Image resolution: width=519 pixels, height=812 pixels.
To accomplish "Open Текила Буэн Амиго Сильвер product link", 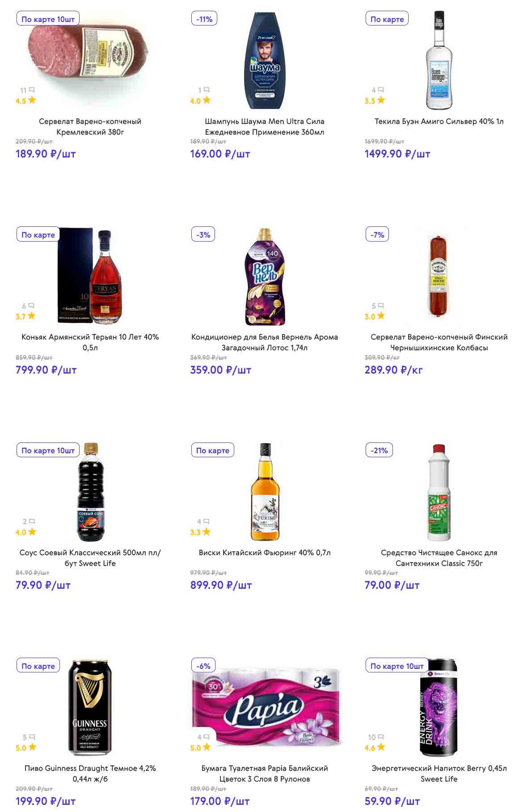I will pyautogui.click(x=439, y=121).
